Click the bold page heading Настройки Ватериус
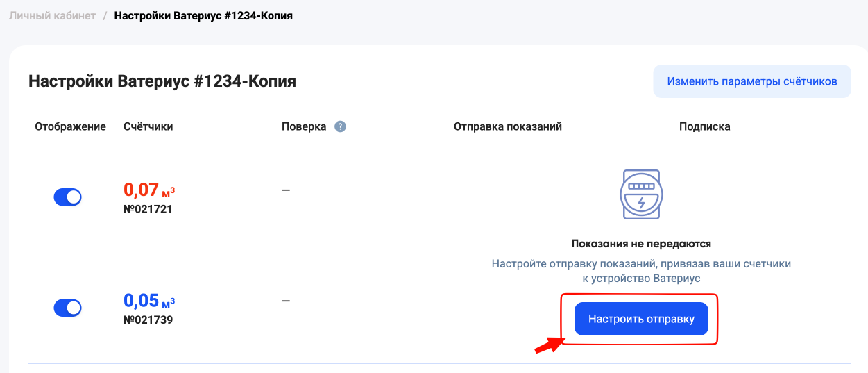 pos(162,81)
